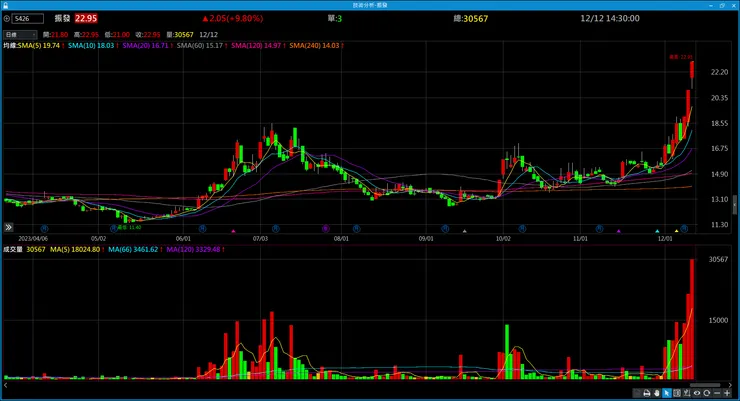Click the timestamp 12/12 14:30:00

[610, 18]
